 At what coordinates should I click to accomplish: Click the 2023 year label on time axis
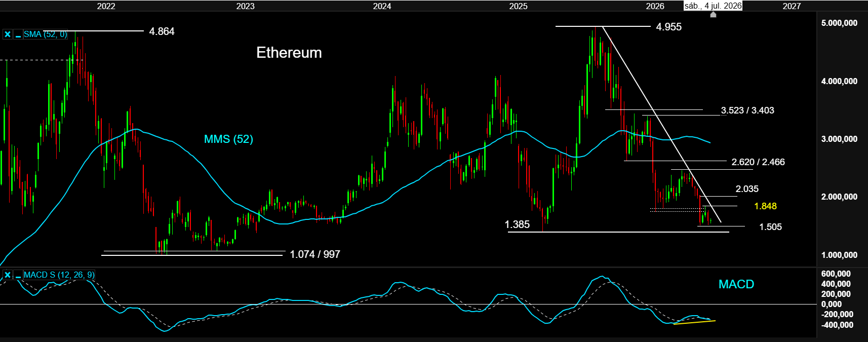(x=246, y=6)
